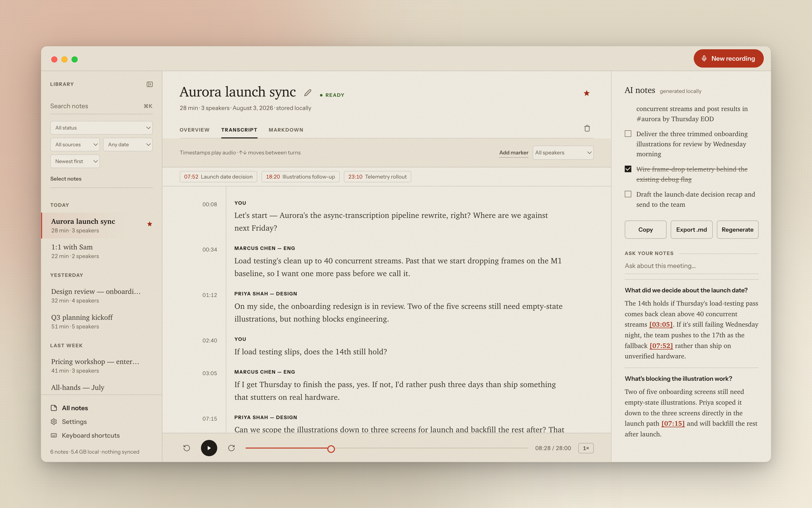This screenshot has height=508, width=812.
Task: Open the 1:1 with Sam note
Action: coord(101,251)
